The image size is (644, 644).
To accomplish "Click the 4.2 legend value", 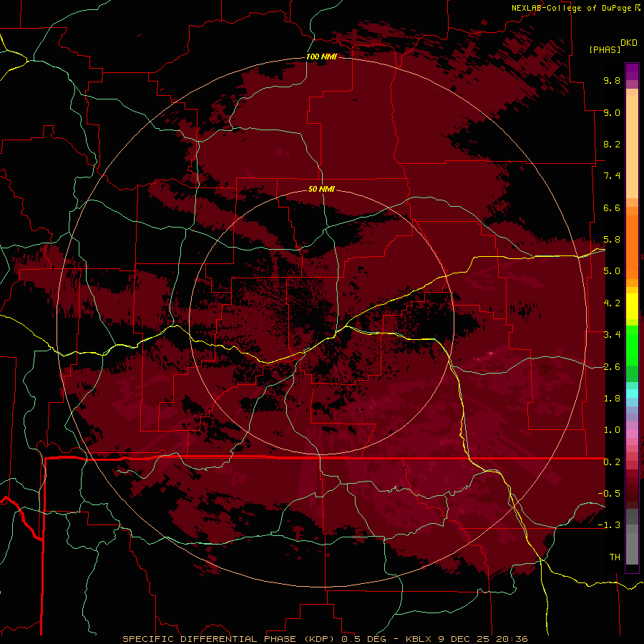I will pos(612,303).
